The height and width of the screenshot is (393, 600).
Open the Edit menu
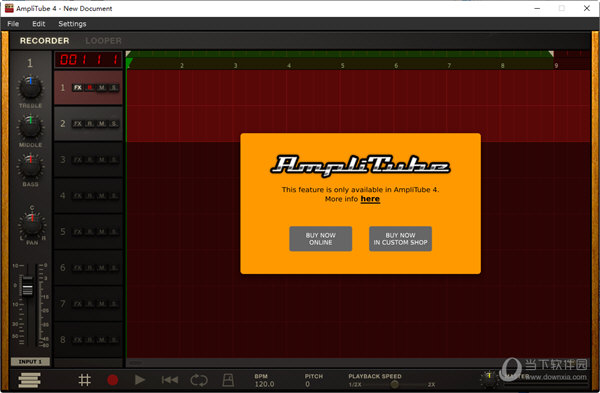pyautogui.click(x=39, y=24)
